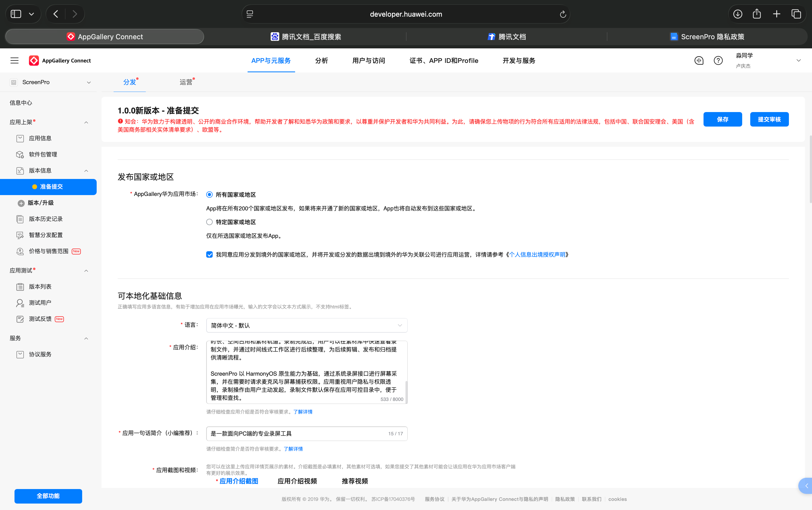Switch to the 腾讯文档 tab

point(507,37)
